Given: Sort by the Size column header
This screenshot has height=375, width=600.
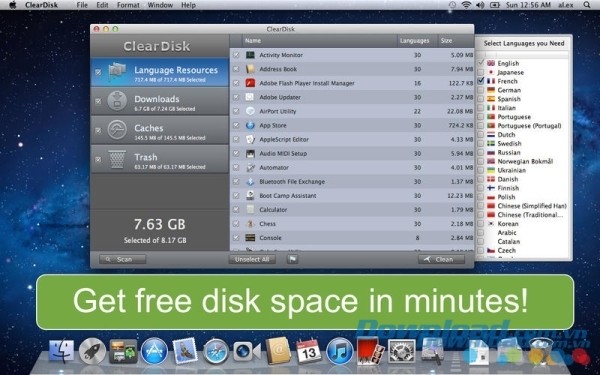Looking at the screenshot, I should click(x=455, y=41).
